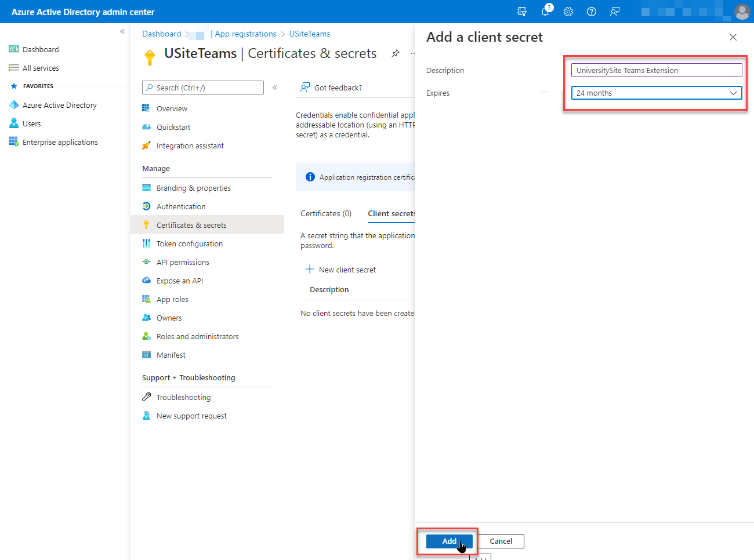
Task: Pin the USiteTeams blade
Action: tap(396, 53)
